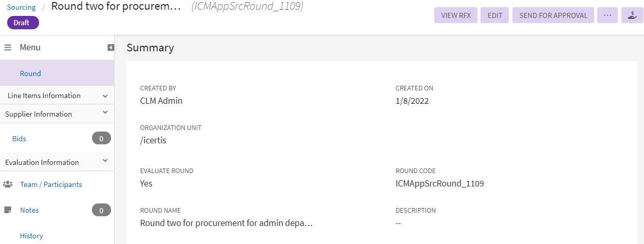Select Round in the side menu
This screenshot has width=644, height=244.
pos(30,73)
